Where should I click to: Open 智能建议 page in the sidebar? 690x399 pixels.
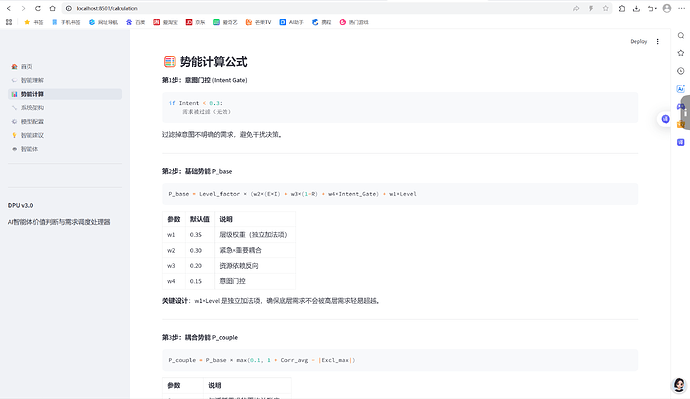tap(65, 135)
